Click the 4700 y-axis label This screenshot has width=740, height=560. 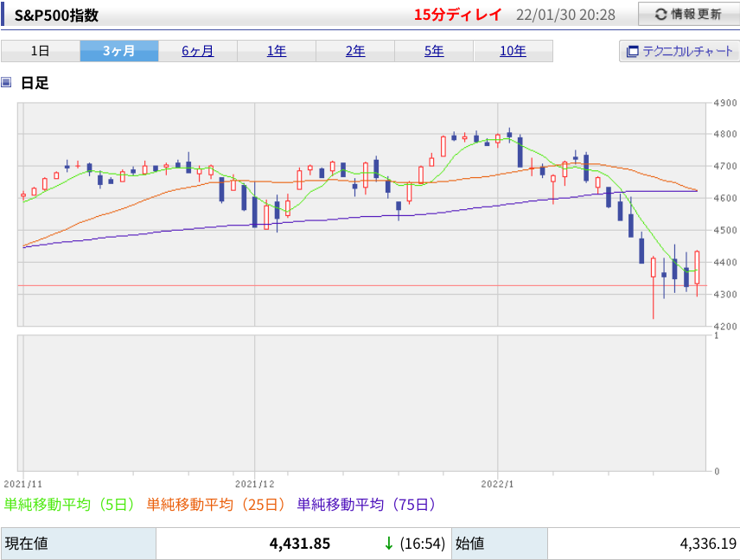pos(725,166)
